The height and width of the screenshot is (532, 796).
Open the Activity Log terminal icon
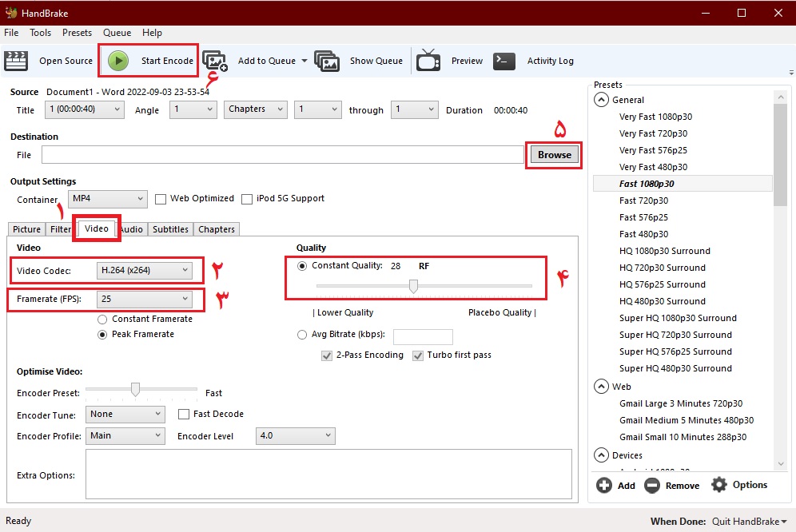point(504,61)
